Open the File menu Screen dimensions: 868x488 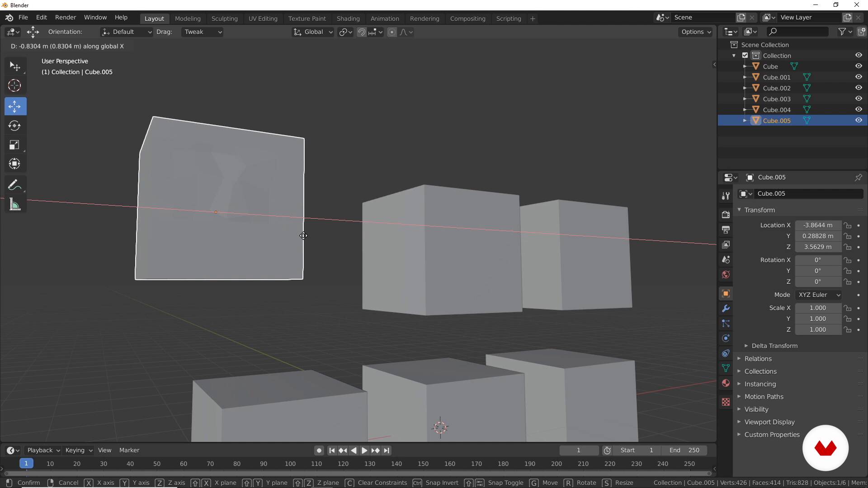pos(23,17)
